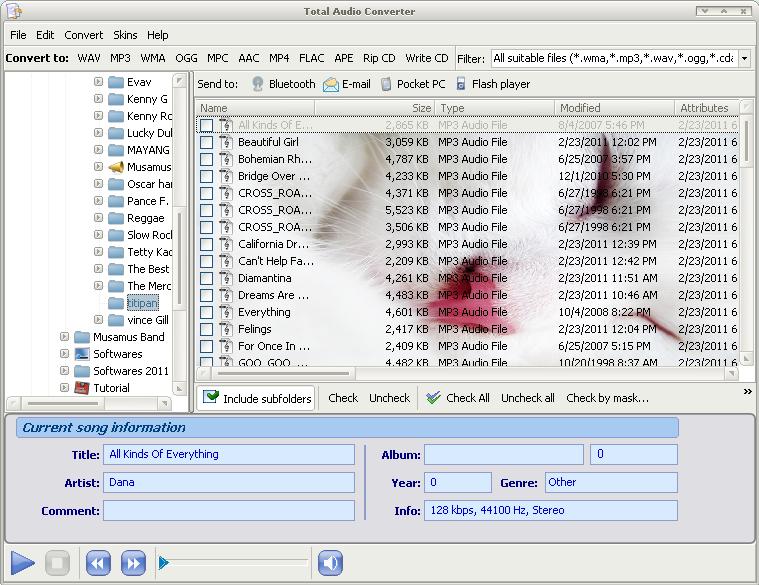Image resolution: width=759 pixels, height=585 pixels.
Task: Open the Musamus folder with megaphone icon
Action: pos(116,167)
